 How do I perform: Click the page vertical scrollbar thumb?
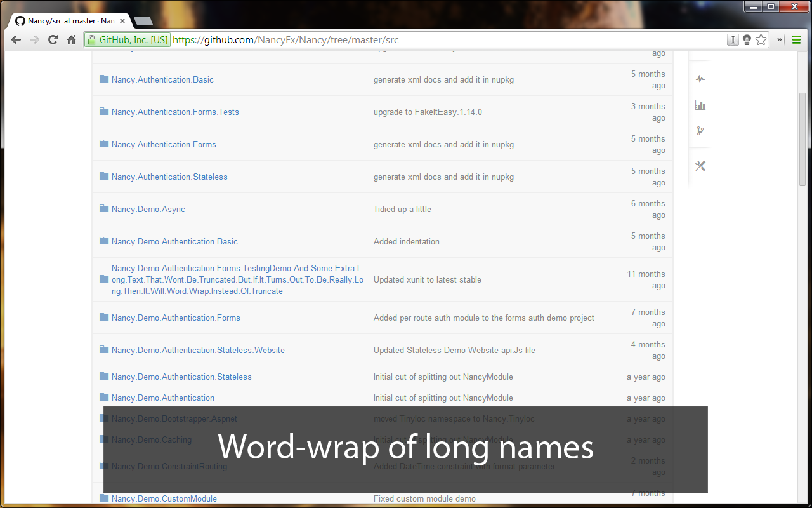click(802, 138)
